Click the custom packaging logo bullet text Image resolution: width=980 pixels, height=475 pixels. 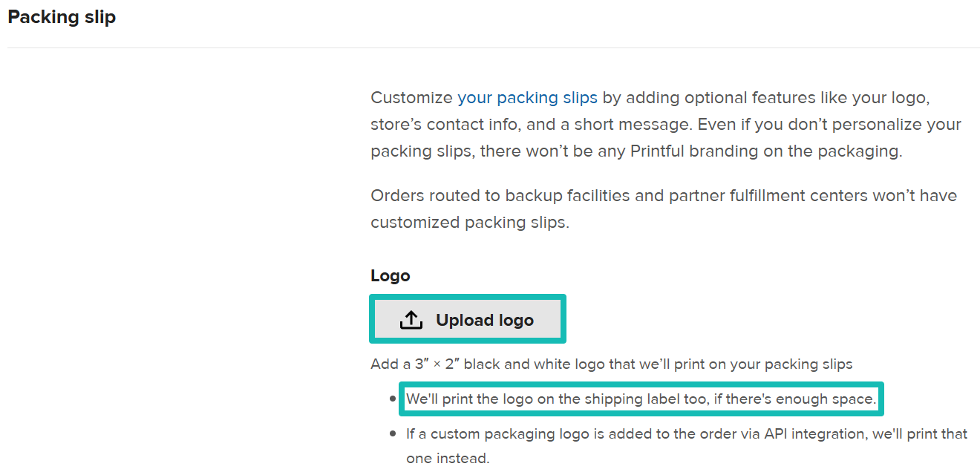[x=686, y=433]
